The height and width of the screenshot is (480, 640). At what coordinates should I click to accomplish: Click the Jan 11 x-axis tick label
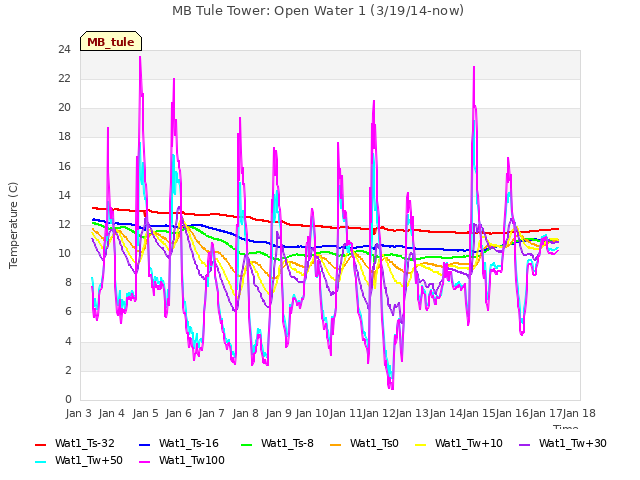click(345, 413)
